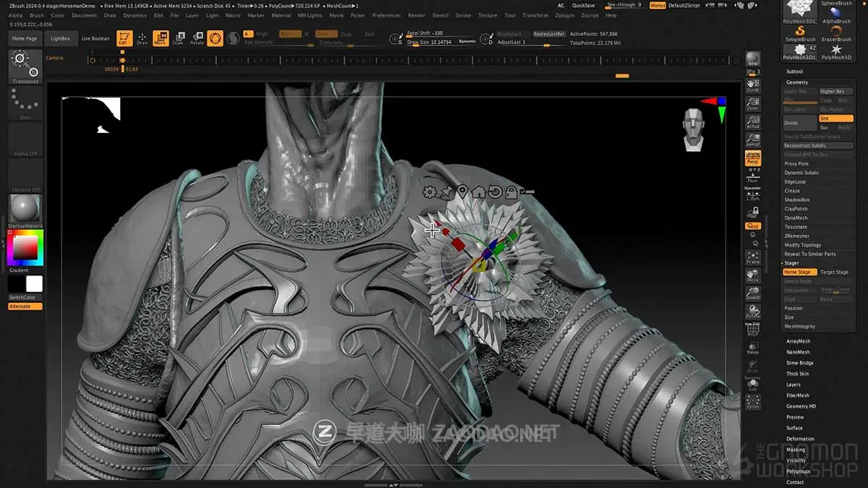Screen dimensions: 868x488
Task: Enable Live Boolean mode
Action: point(94,38)
